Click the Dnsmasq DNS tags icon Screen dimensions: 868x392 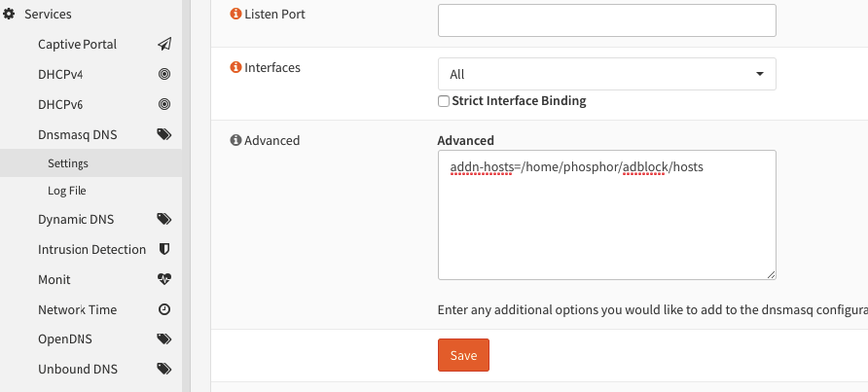[x=164, y=134]
